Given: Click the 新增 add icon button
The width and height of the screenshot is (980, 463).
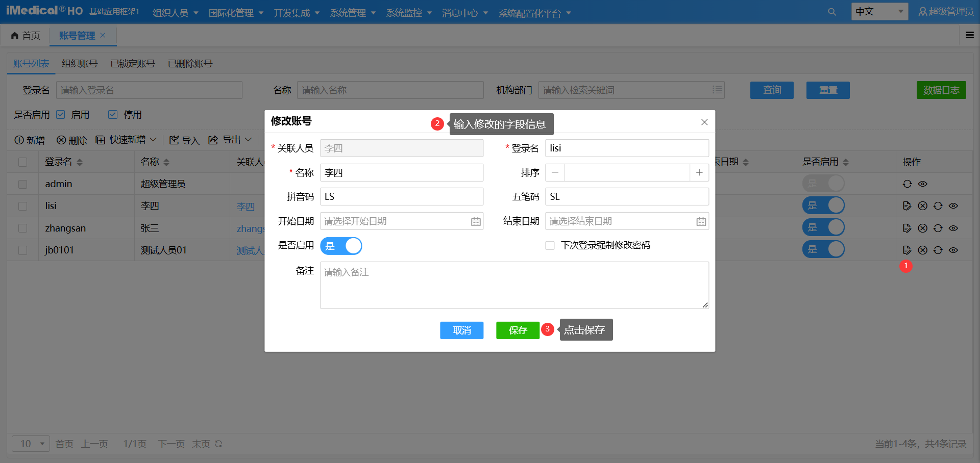Looking at the screenshot, I should pos(30,140).
